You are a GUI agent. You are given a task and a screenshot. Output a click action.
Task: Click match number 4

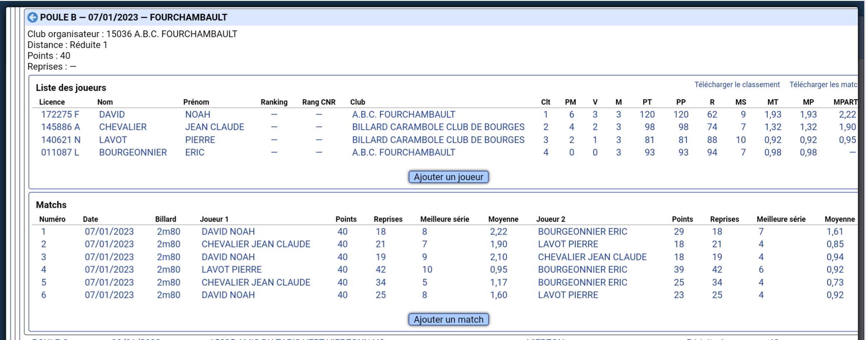point(43,270)
